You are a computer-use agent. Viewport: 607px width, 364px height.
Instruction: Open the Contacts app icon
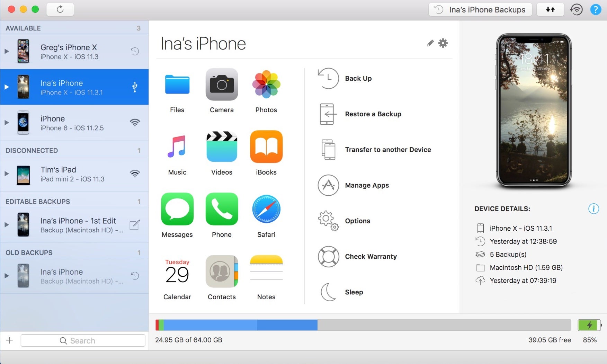[x=222, y=271]
